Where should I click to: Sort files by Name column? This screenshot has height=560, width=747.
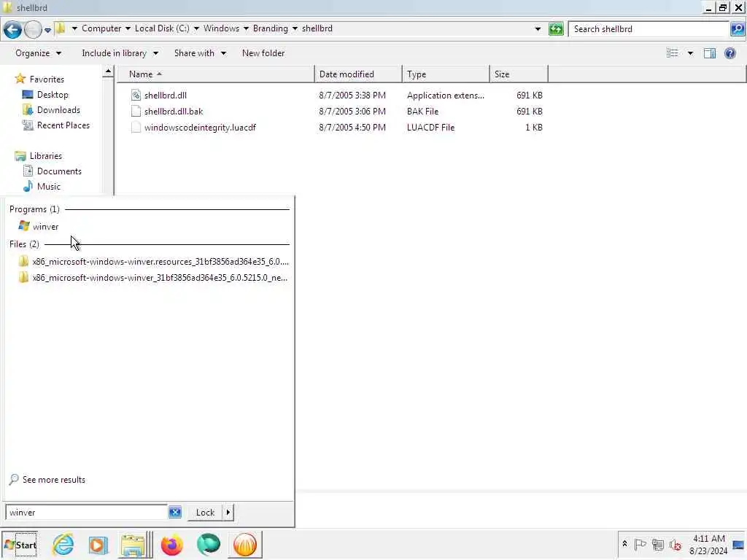[216, 74]
